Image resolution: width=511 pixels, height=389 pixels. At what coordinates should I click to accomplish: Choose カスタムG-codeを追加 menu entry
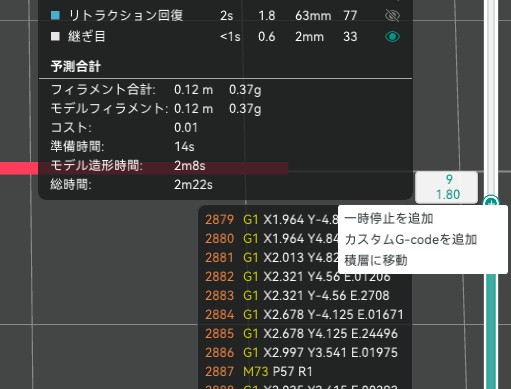tap(411, 239)
